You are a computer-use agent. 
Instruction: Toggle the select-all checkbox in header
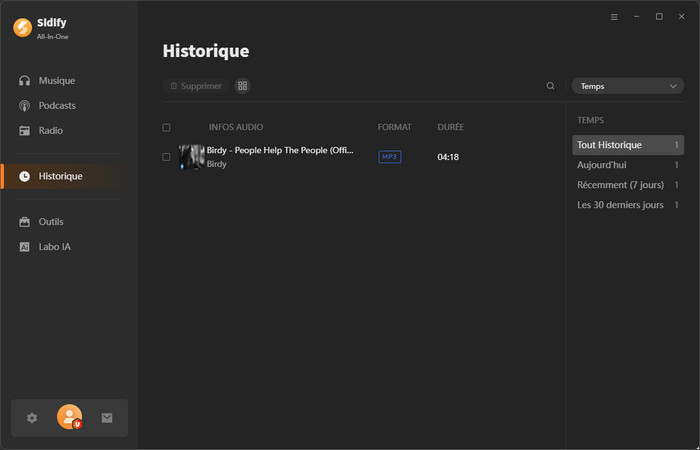[x=166, y=127]
